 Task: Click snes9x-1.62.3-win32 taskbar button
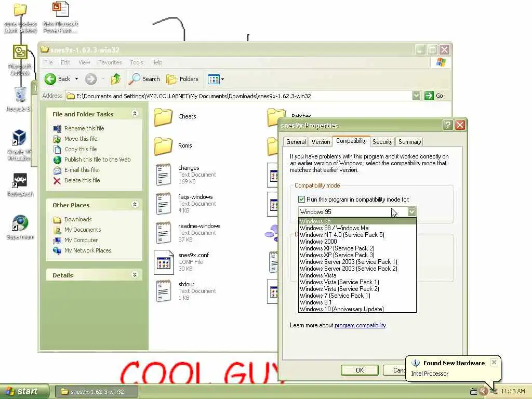tap(96, 392)
